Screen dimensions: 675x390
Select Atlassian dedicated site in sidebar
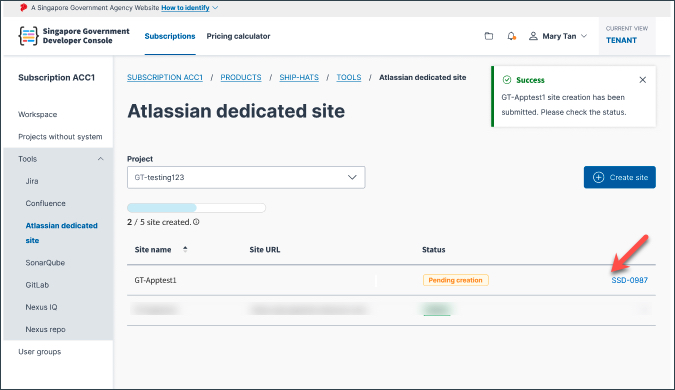click(62, 233)
